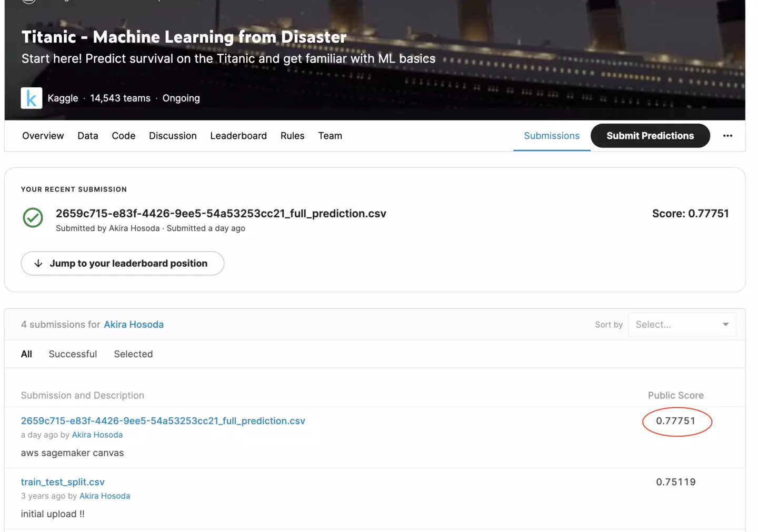This screenshot has width=758, height=532.
Task: Open the three-dot more options menu
Action: (x=727, y=136)
